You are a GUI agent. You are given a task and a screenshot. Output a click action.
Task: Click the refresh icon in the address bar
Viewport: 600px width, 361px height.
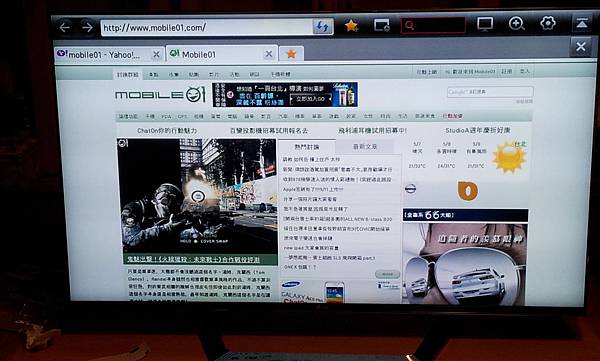tap(322, 27)
